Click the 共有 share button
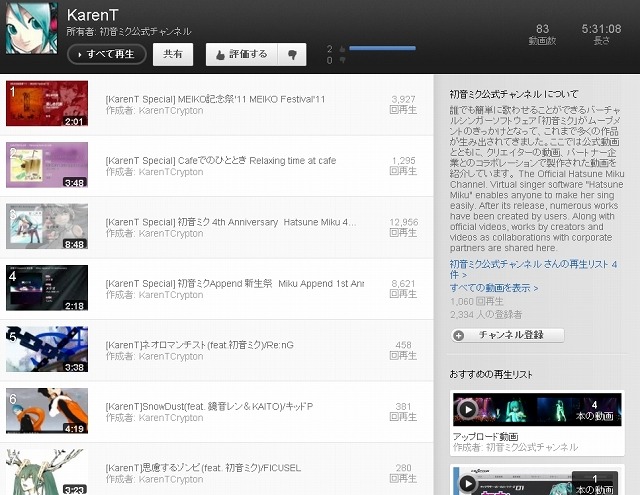Screen dimensions: 640x495 173,54
